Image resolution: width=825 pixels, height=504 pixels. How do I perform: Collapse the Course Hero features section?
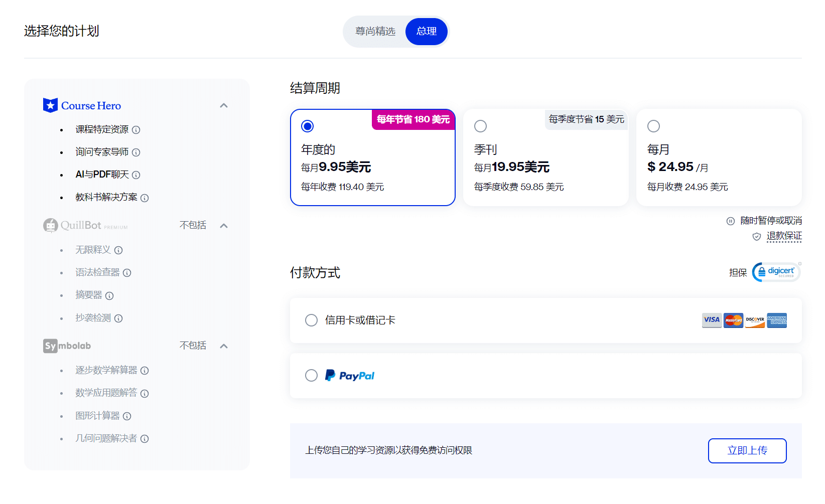224,105
